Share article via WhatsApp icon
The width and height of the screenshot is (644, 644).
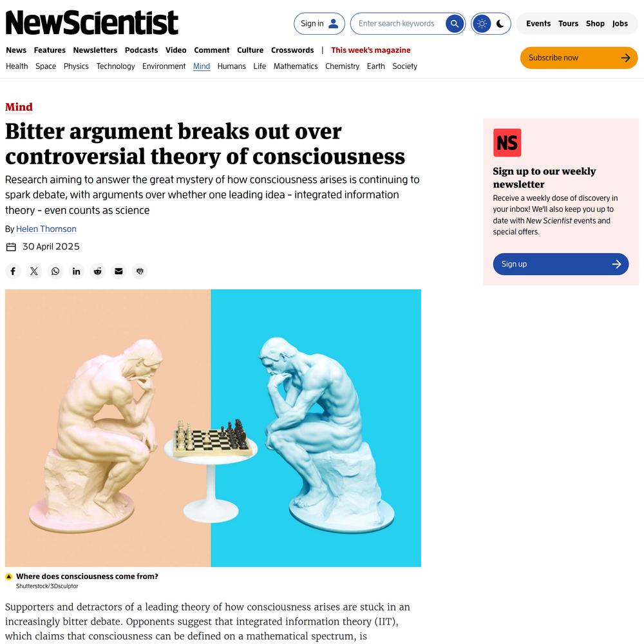pos(55,271)
